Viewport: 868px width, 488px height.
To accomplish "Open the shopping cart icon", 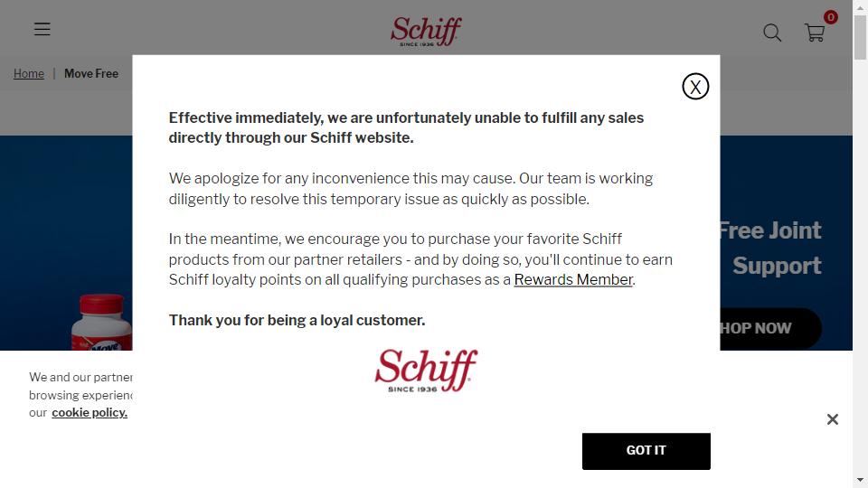I will pos(815,33).
